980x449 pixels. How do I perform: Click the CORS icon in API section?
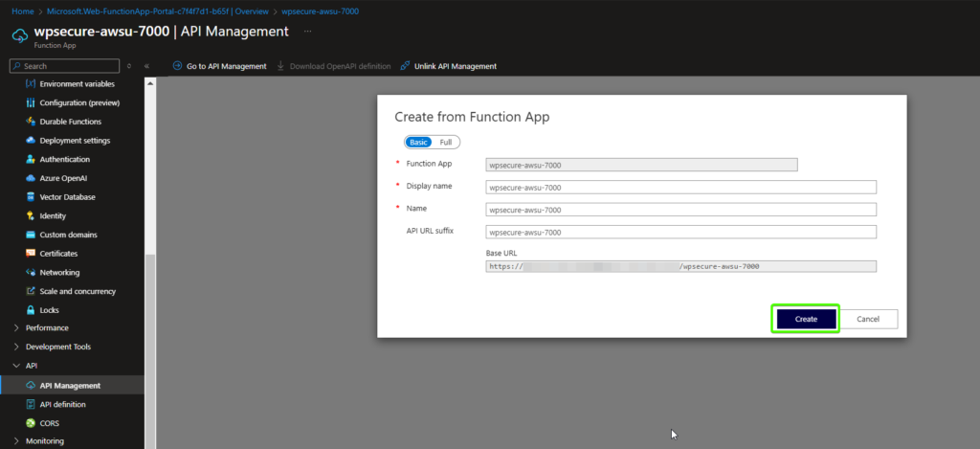(x=31, y=423)
